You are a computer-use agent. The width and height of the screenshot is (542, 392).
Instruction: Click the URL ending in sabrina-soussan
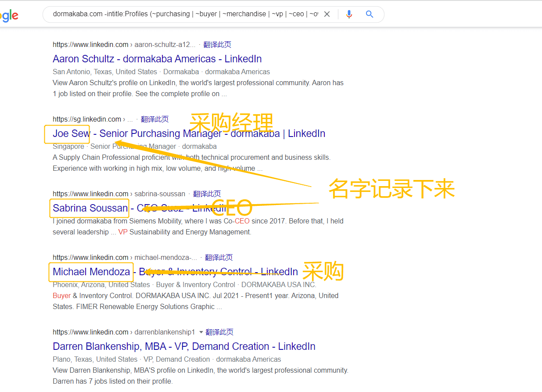(119, 194)
